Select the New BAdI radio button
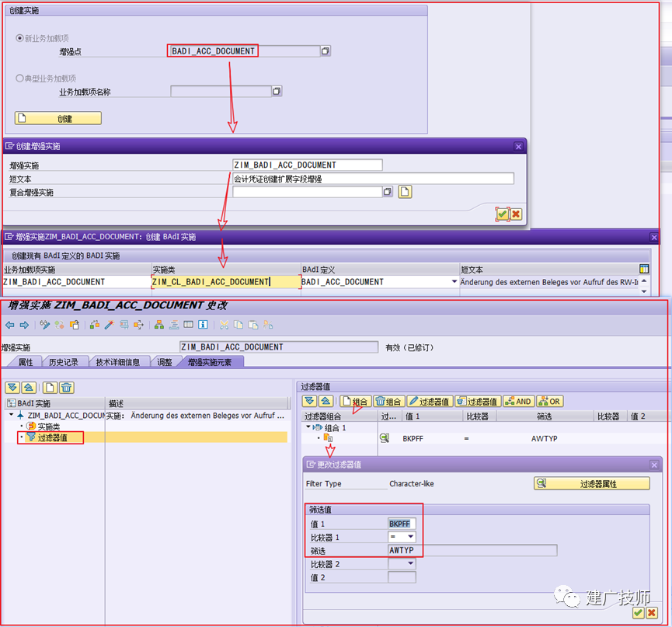This screenshot has height=627, width=672. click(19, 38)
